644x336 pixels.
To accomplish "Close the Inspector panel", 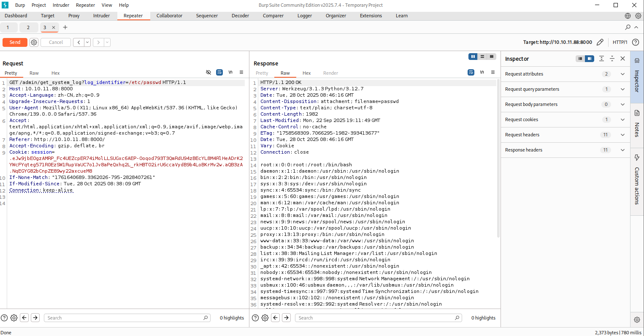I will (622, 59).
